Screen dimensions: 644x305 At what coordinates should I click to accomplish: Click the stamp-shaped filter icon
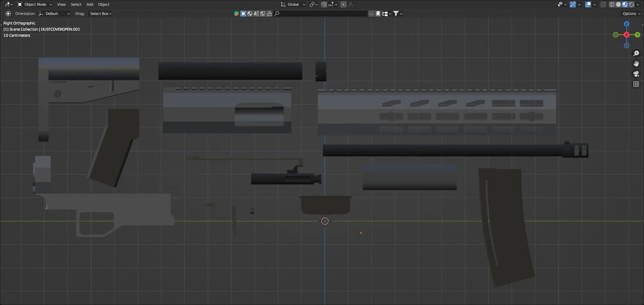point(269,14)
